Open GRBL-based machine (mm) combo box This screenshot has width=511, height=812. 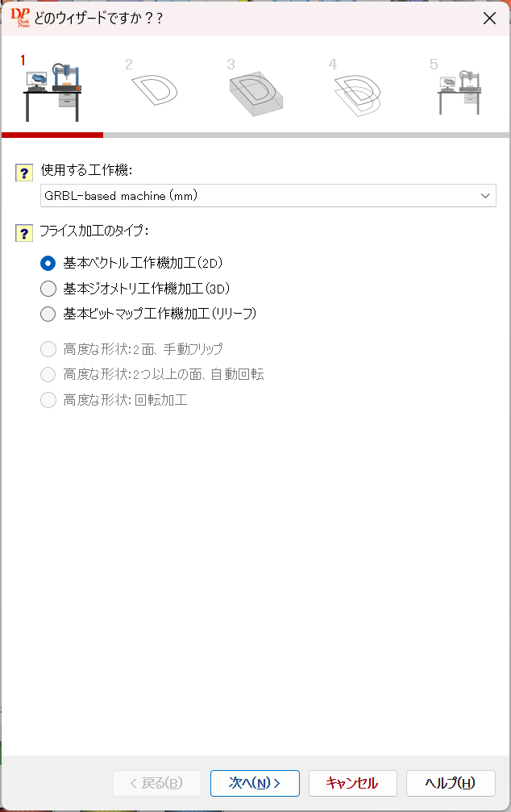point(268,196)
